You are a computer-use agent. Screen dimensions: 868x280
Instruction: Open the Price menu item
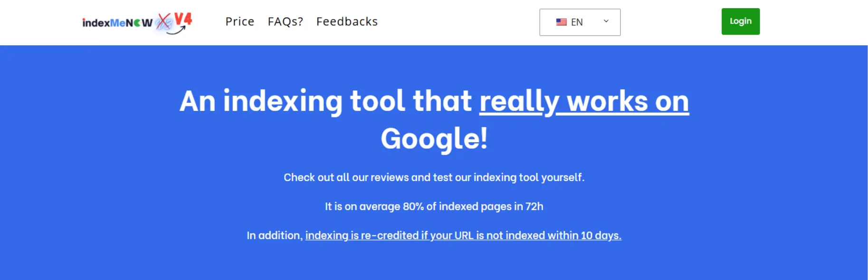240,21
